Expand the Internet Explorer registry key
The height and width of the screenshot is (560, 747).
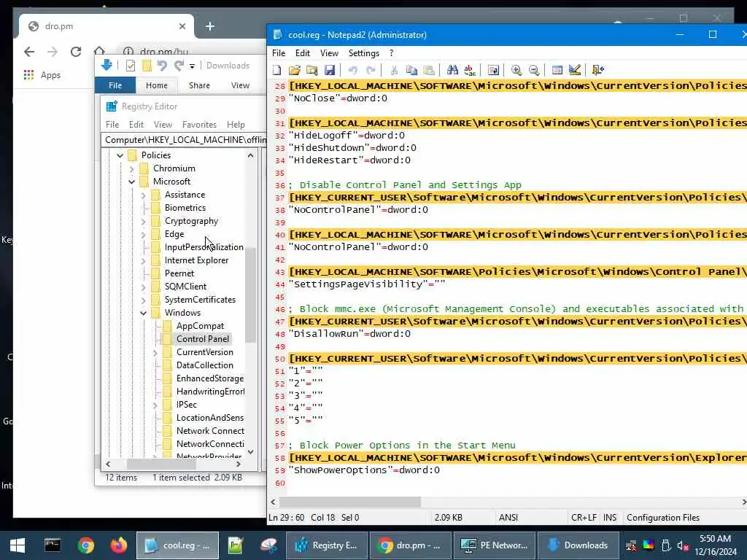point(144,260)
